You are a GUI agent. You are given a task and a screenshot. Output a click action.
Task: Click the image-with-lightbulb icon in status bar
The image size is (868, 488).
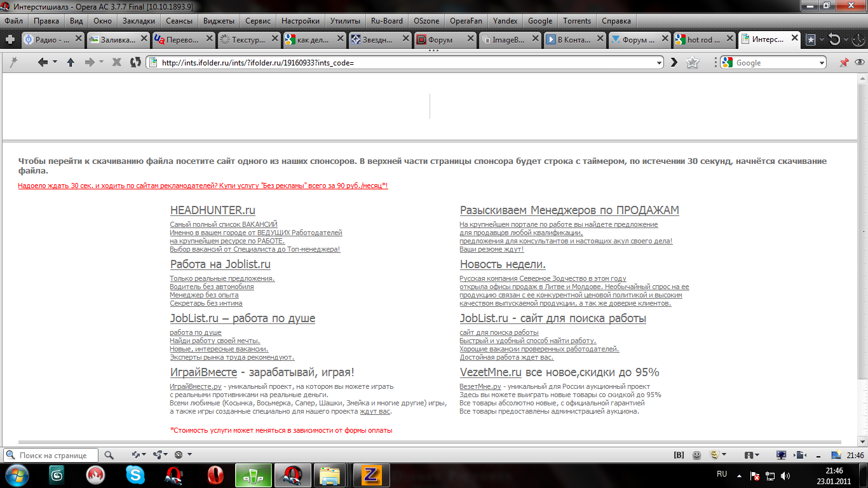tap(836, 455)
